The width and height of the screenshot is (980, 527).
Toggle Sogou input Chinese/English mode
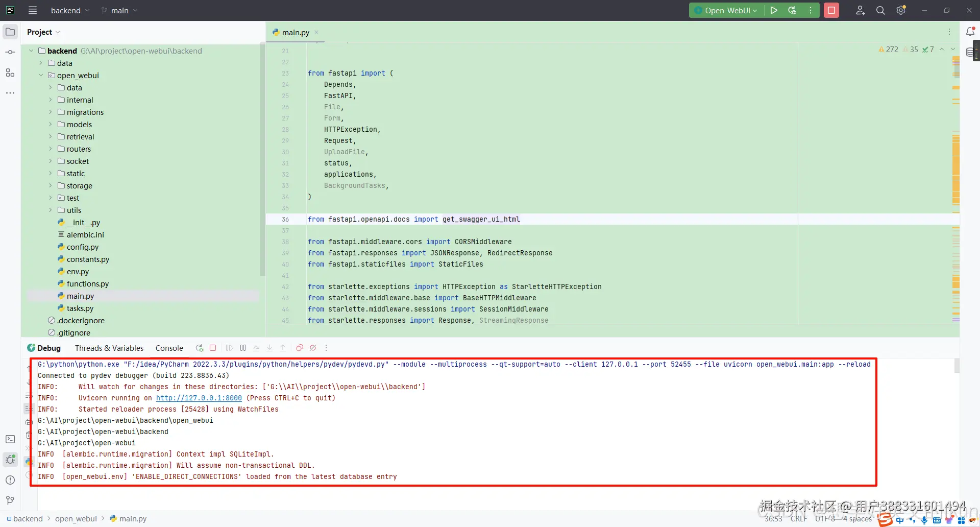pyautogui.click(x=899, y=520)
